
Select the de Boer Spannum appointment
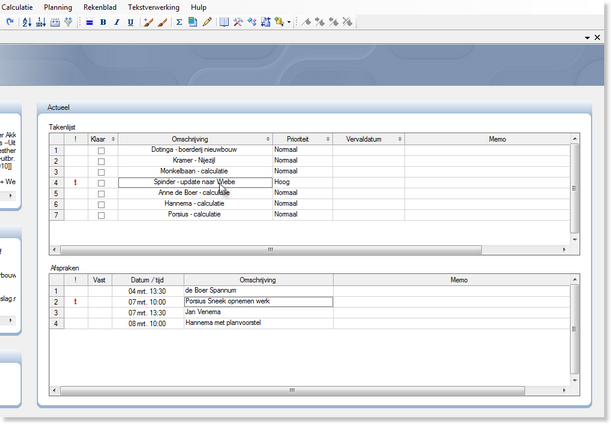click(x=258, y=291)
